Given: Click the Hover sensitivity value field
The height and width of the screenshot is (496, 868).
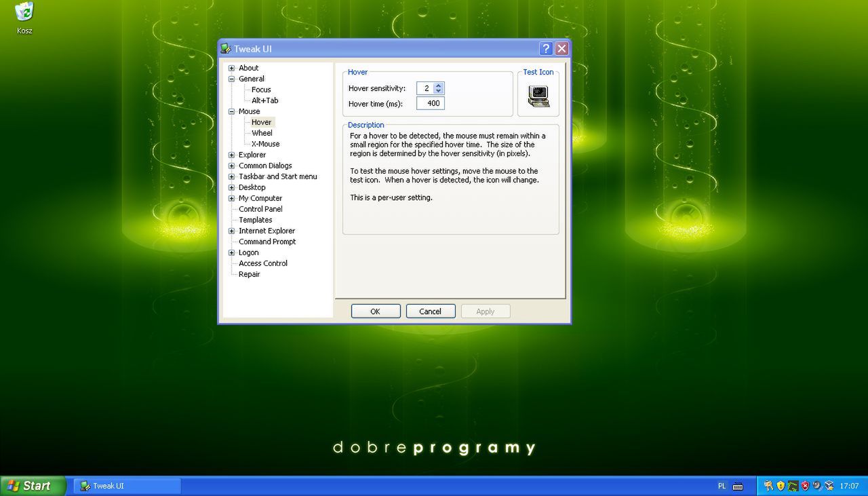Looking at the screenshot, I should pyautogui.click(x=425, y=88).
